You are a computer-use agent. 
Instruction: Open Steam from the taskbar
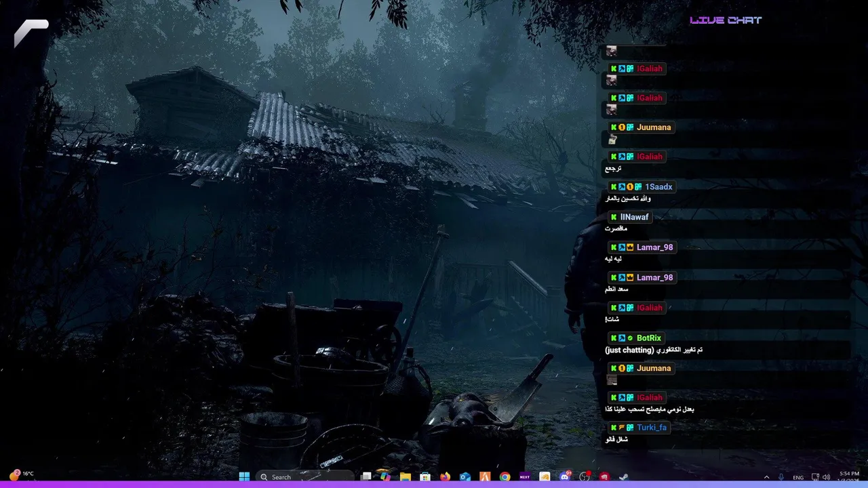click(624, 476)
